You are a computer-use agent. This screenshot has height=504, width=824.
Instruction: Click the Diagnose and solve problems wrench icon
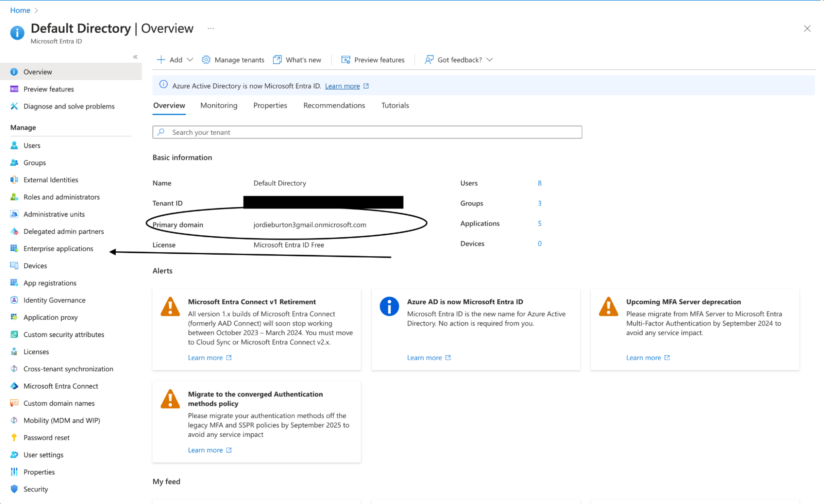point(14,106)
